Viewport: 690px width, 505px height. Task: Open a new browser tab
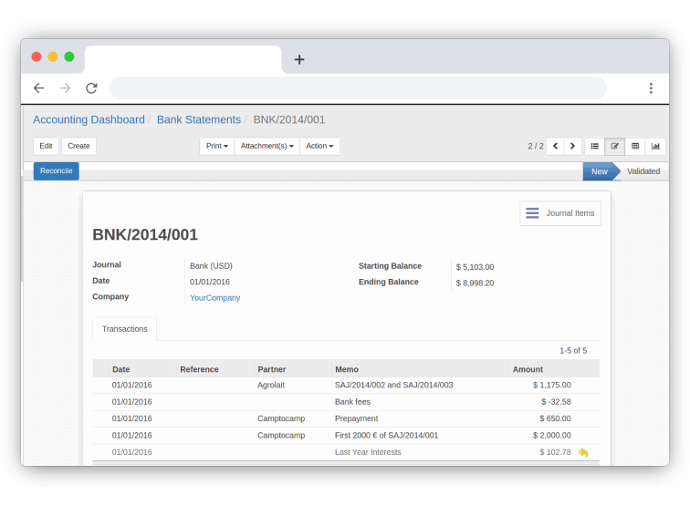(x=299, y=60)
